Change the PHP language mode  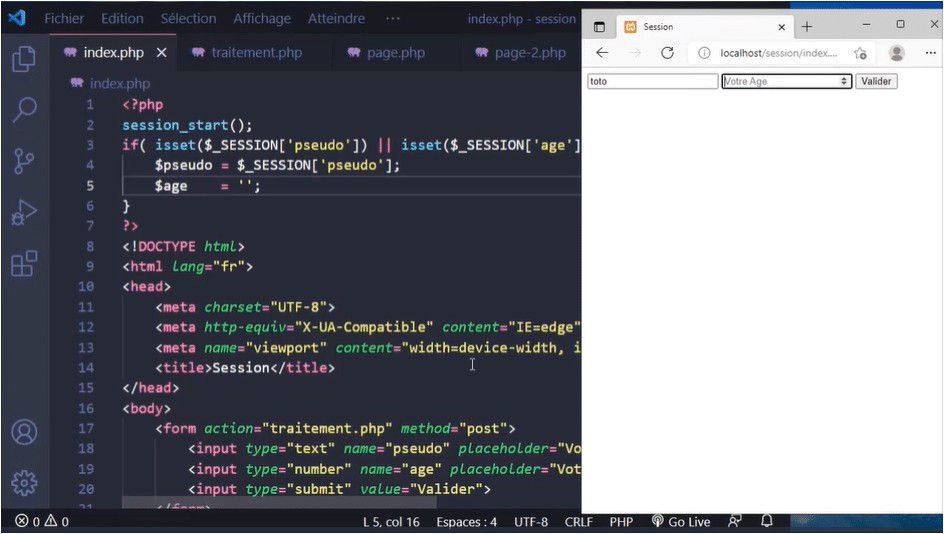(621, 521)
